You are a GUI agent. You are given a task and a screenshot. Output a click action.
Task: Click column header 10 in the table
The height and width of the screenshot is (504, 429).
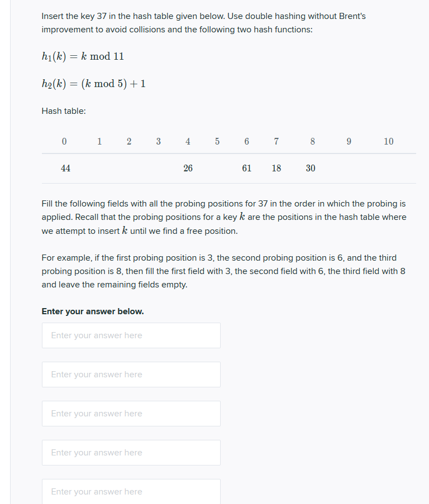[388, 141]
